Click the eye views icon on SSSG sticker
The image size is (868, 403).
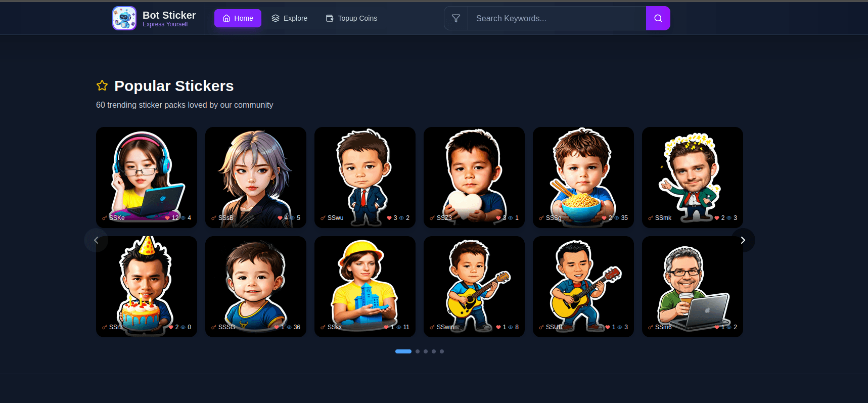click(x=289, y=327)
